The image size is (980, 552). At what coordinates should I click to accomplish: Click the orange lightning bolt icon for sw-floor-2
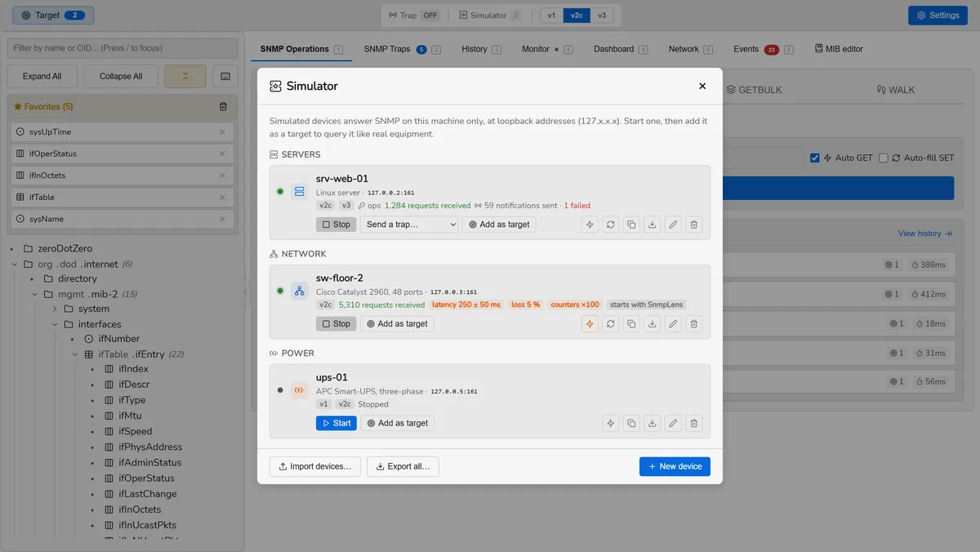(x=590, y=324)
